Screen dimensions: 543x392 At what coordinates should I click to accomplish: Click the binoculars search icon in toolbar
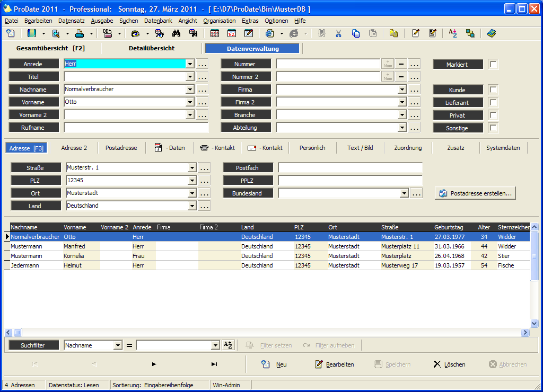[177, 33]
